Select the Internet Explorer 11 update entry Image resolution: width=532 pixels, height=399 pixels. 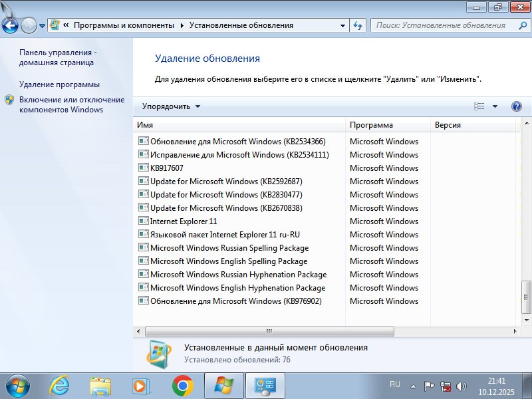pyautogui.click(x=184, y=221)
